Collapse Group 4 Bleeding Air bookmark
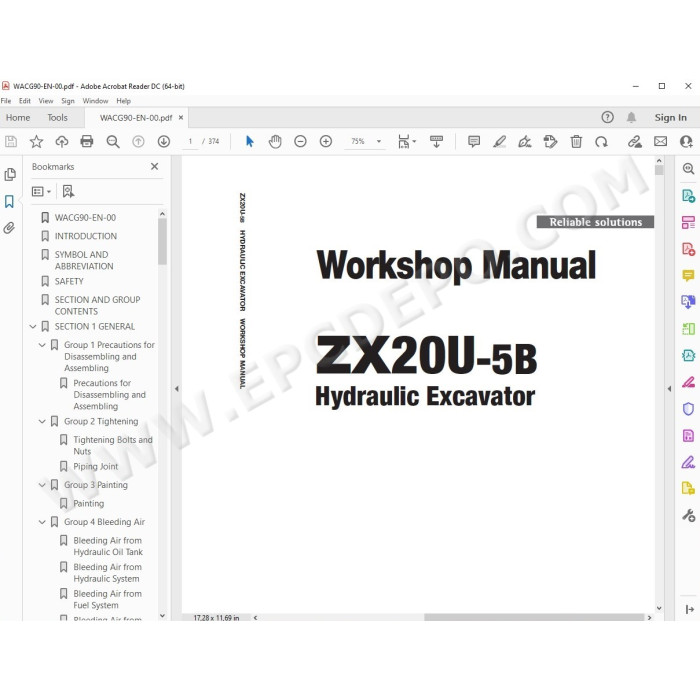This screenshot has width=700, height=700. (x=42, y=522)
